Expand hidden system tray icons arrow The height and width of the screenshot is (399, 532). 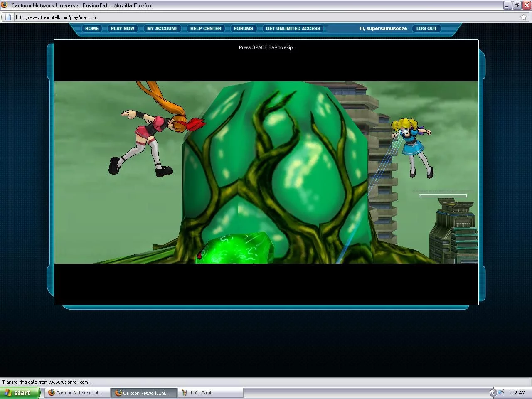click(x=493, y=393)
